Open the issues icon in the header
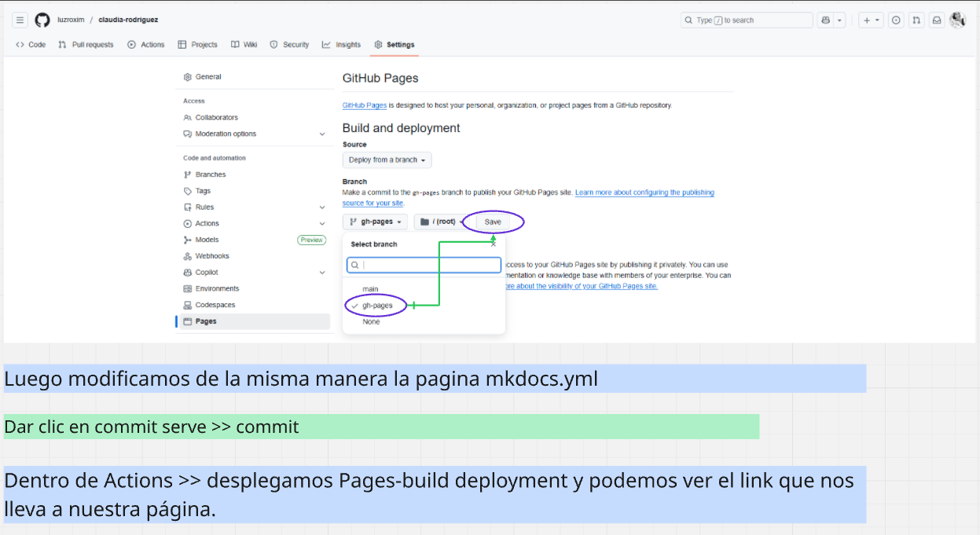This screenshot has width=980, height=535. click(x=896, y=20)
